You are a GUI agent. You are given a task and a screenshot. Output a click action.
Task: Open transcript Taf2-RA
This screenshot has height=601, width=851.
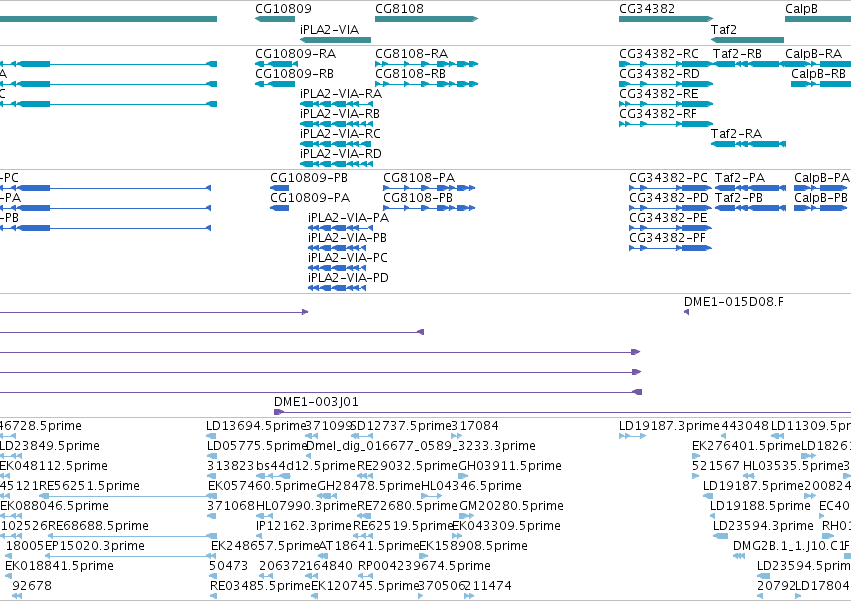pyautogui.click(x=736, y=134)
